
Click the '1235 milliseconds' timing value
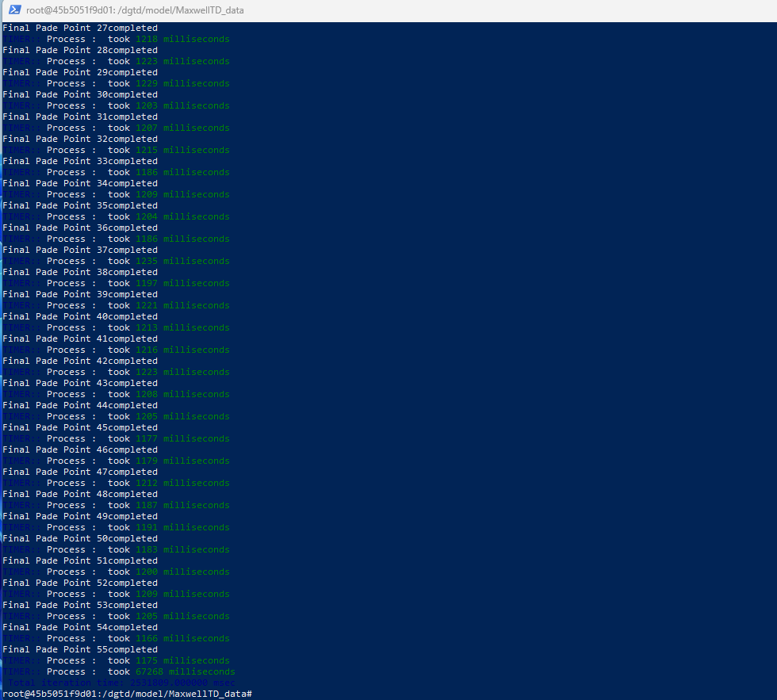[x=182, y=261]
